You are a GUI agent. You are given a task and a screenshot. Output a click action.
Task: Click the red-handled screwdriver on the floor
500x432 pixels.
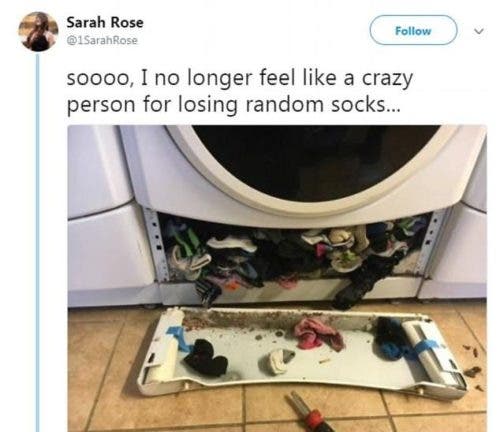pyautogui.click(x=310, y=412)
